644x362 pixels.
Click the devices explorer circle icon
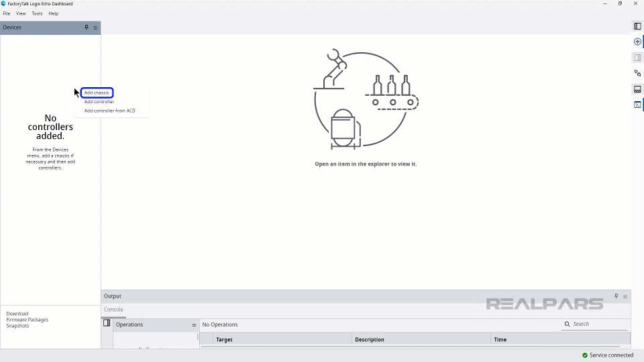[637, 42]
